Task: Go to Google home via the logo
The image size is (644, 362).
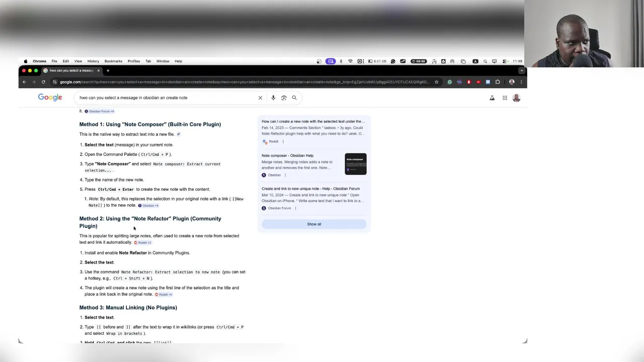Action: (50, 98)
